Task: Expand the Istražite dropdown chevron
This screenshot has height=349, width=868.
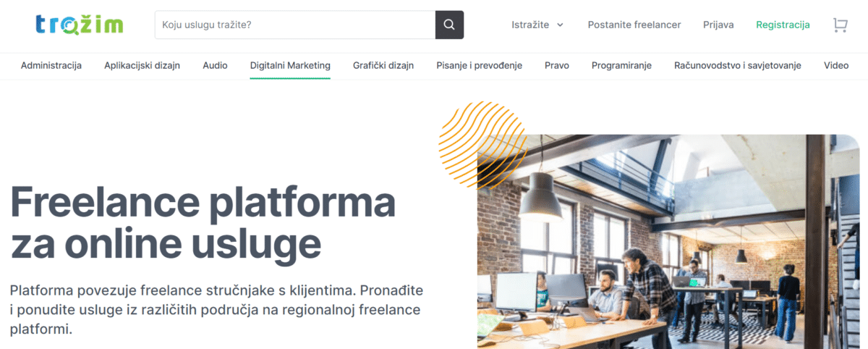Action: tap(560, 25)
